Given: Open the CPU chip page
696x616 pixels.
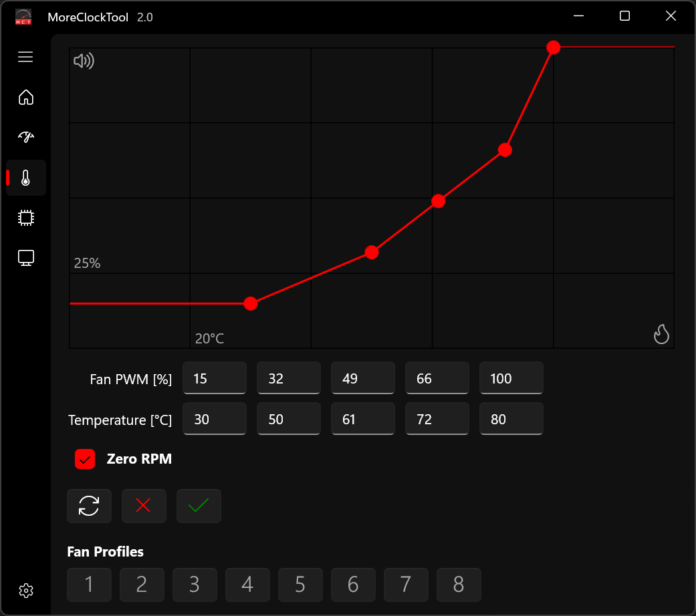Looking at the screenshot, I should click(x=25, y=217).
